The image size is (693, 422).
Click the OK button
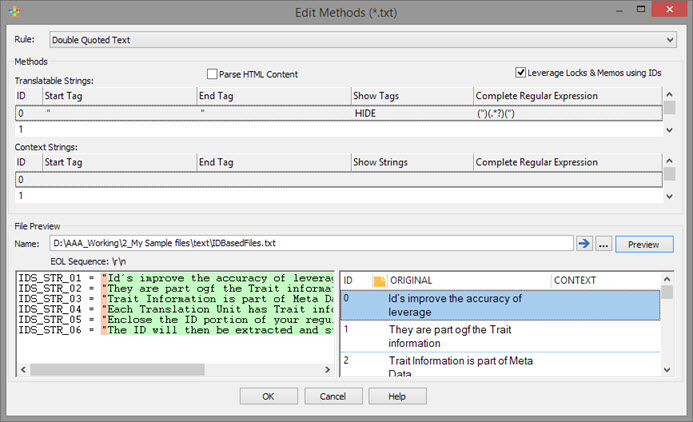(x=269, y=396)
